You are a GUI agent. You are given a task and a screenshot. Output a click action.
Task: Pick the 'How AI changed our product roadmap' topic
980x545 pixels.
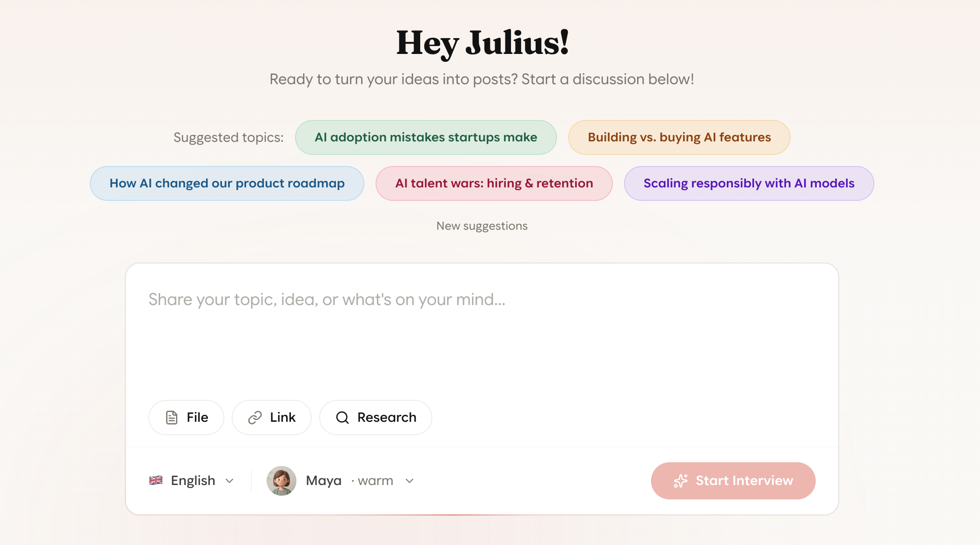click(227, 183)
